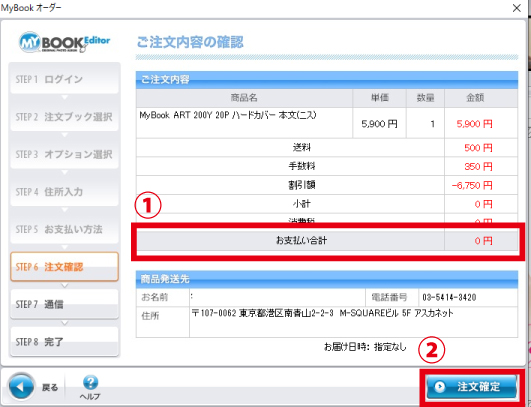Click the 手数料 fee label
Screen dimensions: 531x407
pos(301,166)
